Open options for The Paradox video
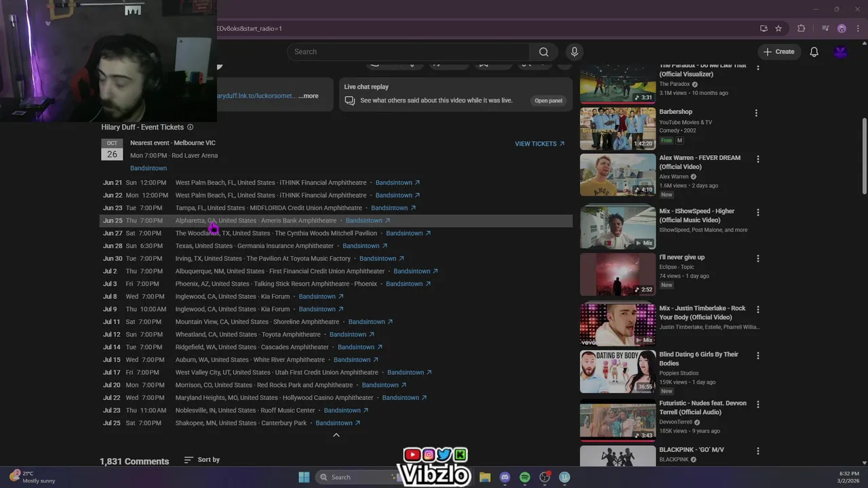 (x=757, y=66)
